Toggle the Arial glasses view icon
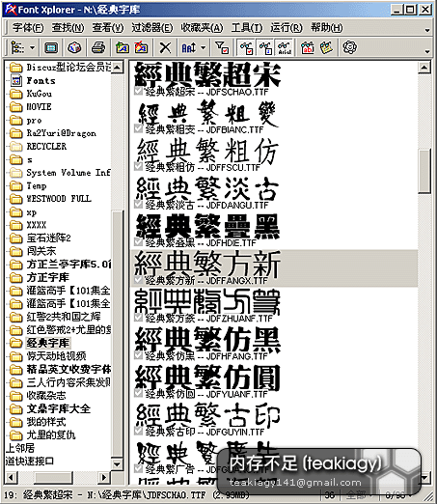The image size is (437, 504). point(285,48)
